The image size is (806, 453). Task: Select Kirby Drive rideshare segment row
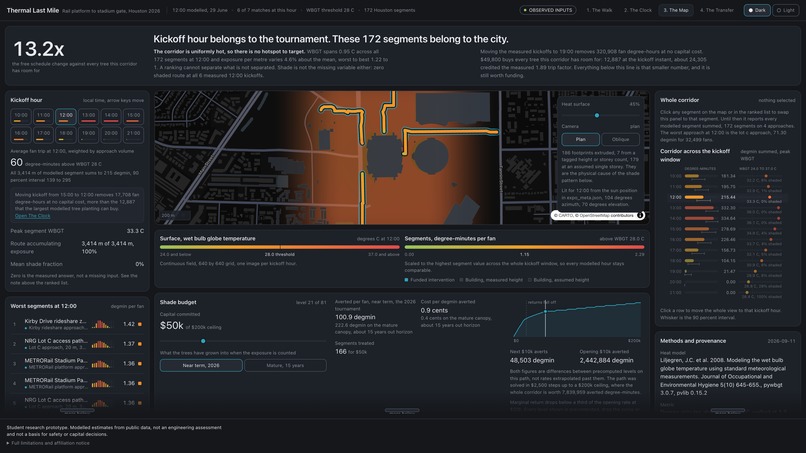(x=77, y=324)
